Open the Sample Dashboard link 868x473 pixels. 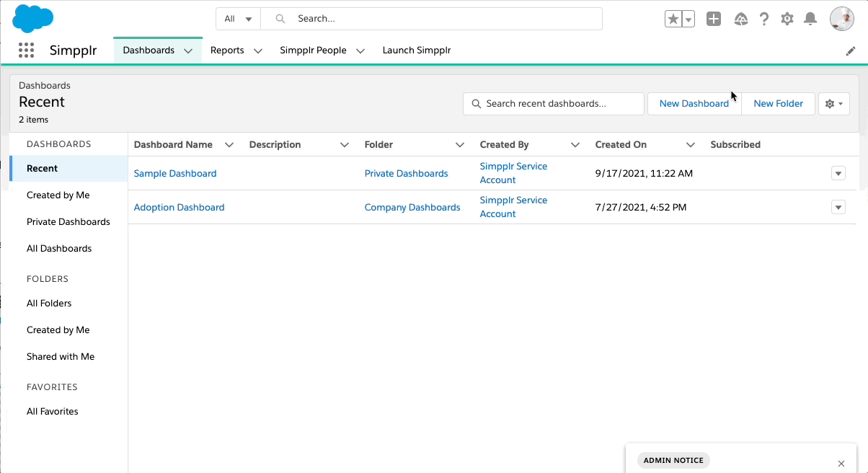pos(175,174)
